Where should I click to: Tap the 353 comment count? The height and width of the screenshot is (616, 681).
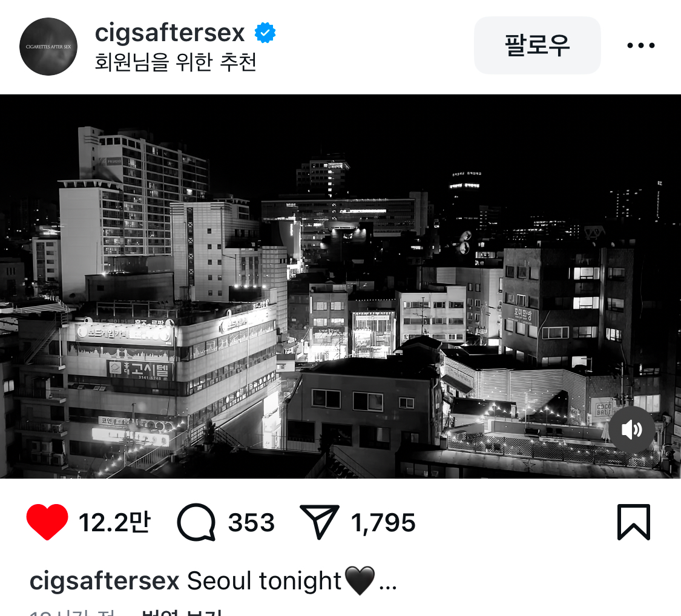tap(251, 522)
